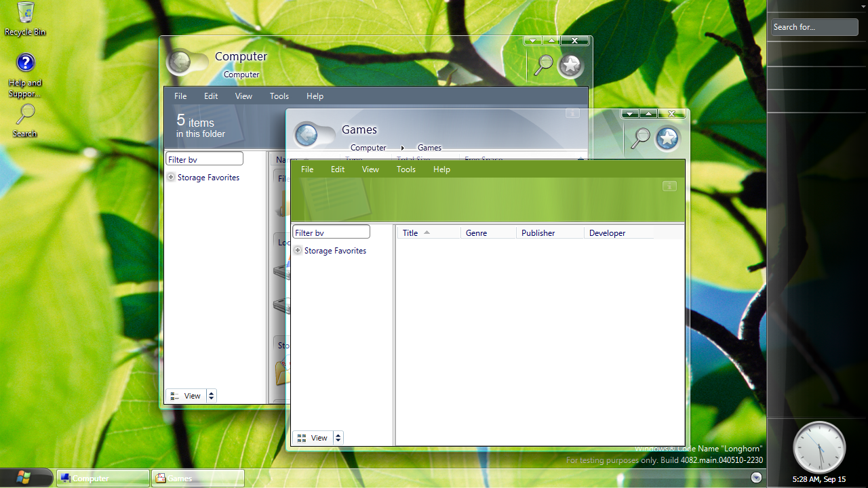Open Help and Support desktop icon
The image size is (868, 488).
click(x=25, y=76)
